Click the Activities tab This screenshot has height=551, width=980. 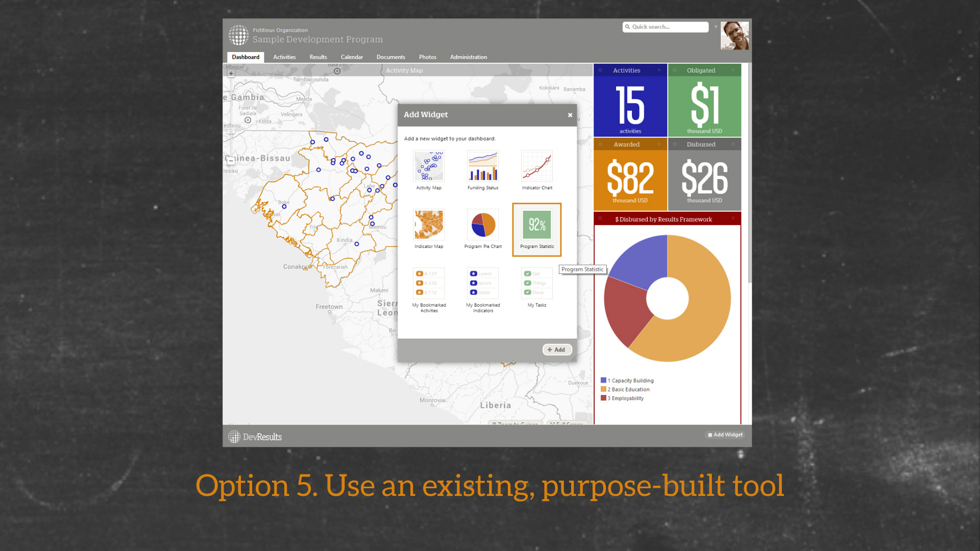[284, 57]
